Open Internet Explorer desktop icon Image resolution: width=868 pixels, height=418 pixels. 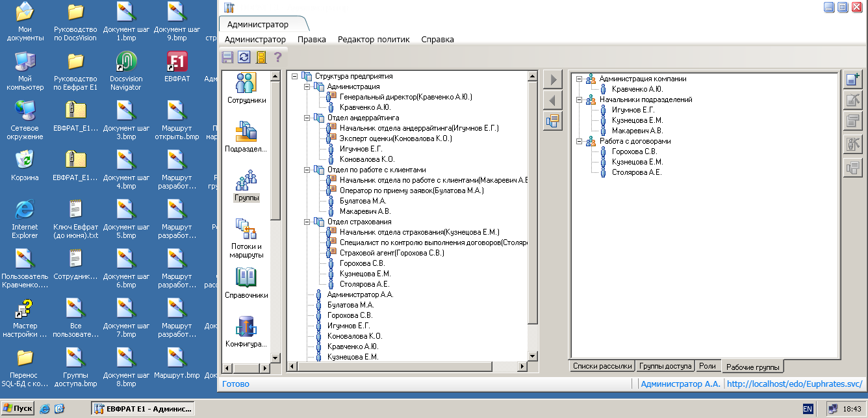point(25,220)
